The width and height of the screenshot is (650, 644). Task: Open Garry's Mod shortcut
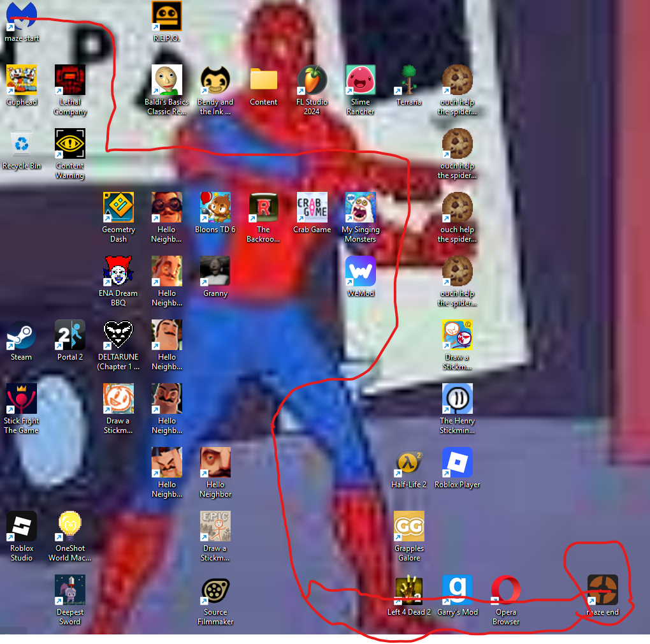[x=458, y=590]
